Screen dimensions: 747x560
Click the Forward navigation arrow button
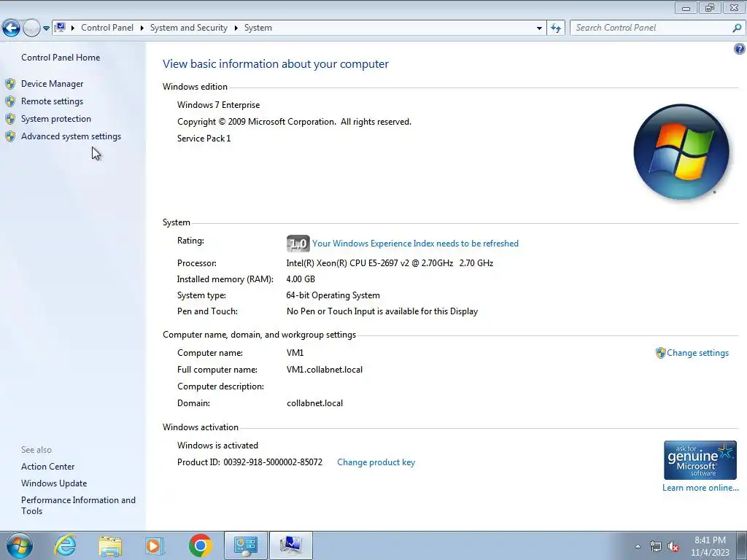31,28
